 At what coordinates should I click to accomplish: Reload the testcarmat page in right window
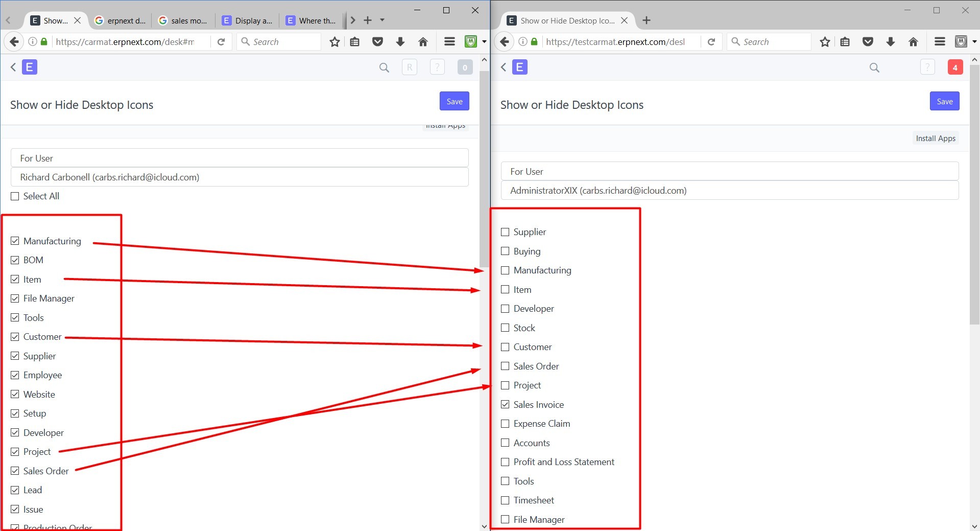pos(711,42)
